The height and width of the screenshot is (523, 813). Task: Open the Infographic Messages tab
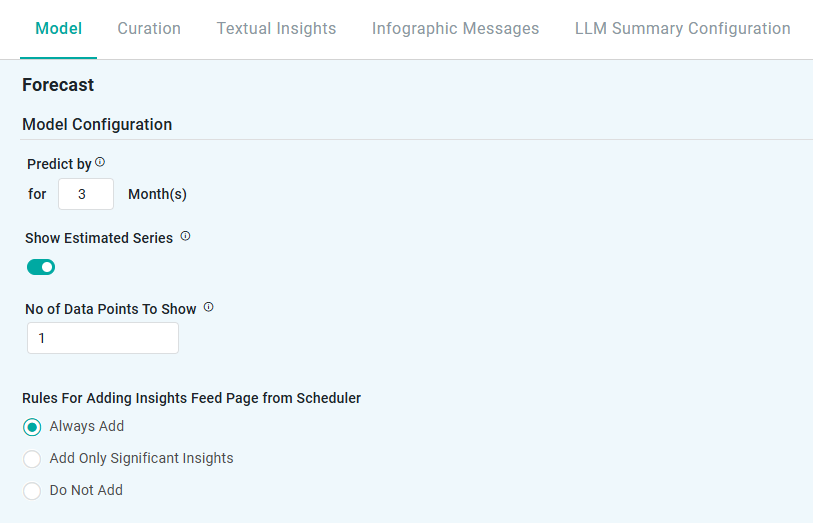(455, 29)
